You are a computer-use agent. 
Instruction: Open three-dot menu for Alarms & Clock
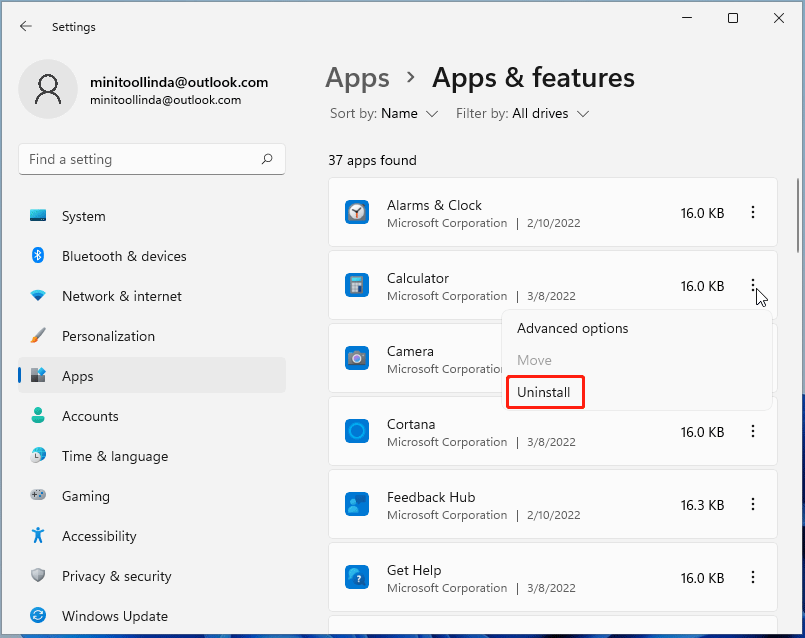753,212
